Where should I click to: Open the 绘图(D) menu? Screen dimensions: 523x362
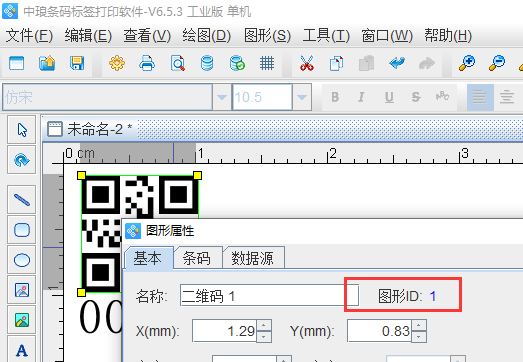206,36
